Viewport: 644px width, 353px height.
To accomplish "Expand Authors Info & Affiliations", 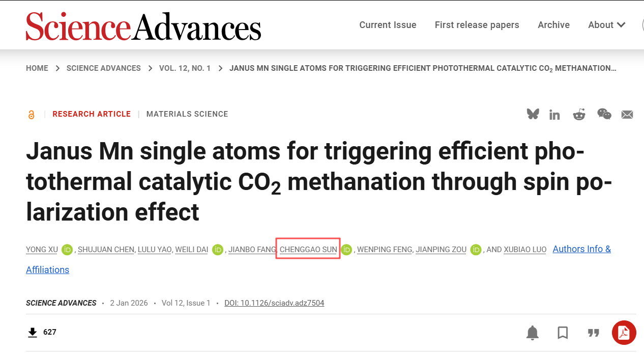I will click(581, 249).
